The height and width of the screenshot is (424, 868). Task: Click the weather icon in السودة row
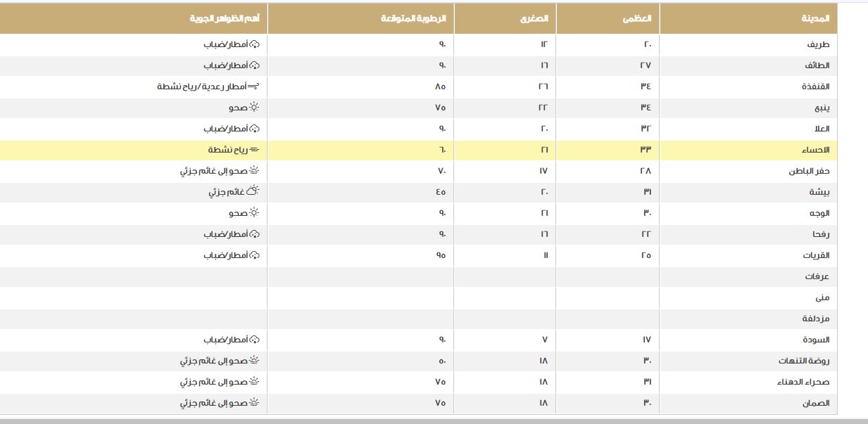(255, 340)
